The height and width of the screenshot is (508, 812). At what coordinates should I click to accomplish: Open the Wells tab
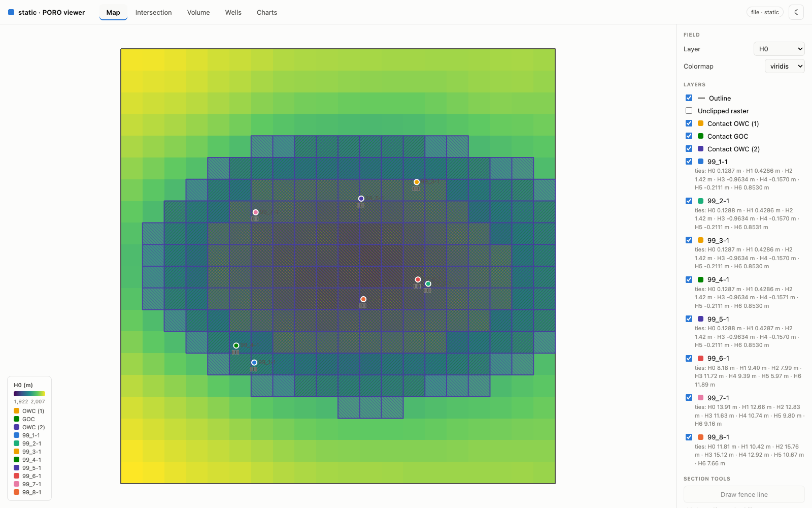pyautogui.click(x=233, y=12)
